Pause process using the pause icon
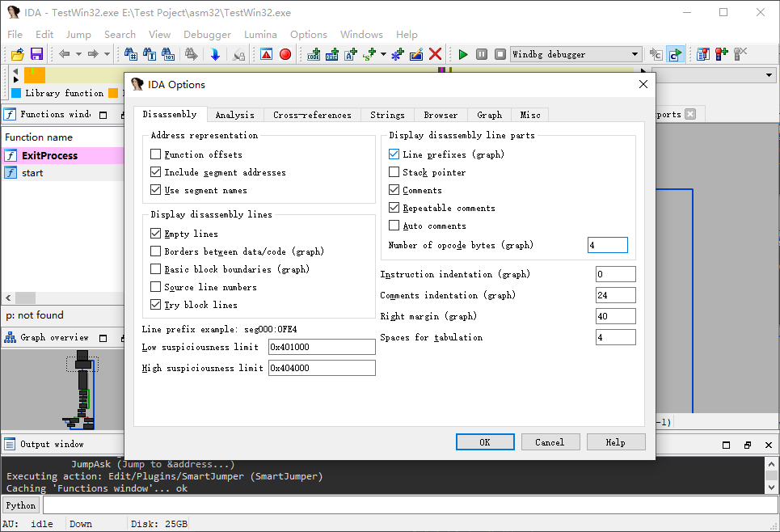Screen dimensions: 780x532 [482, 54]
